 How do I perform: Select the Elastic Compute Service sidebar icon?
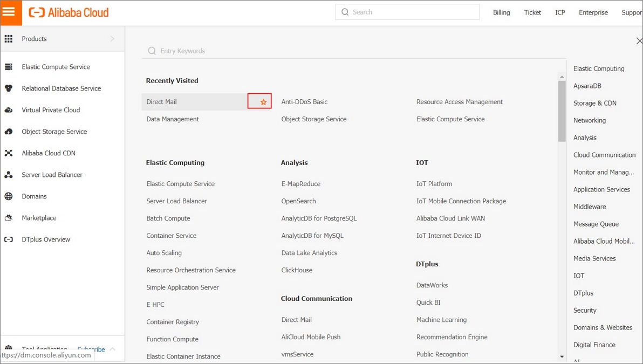(x=9, y=66)
